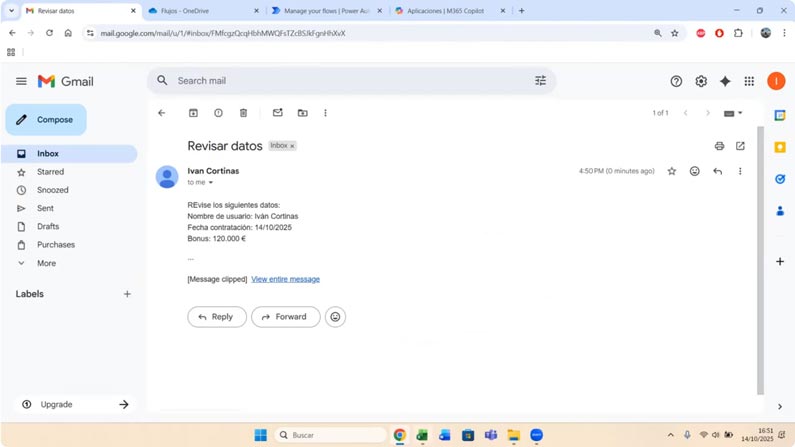Open the Gmail main menu hamburger
This screenshot has width=795, height=447.
(21, 81)
